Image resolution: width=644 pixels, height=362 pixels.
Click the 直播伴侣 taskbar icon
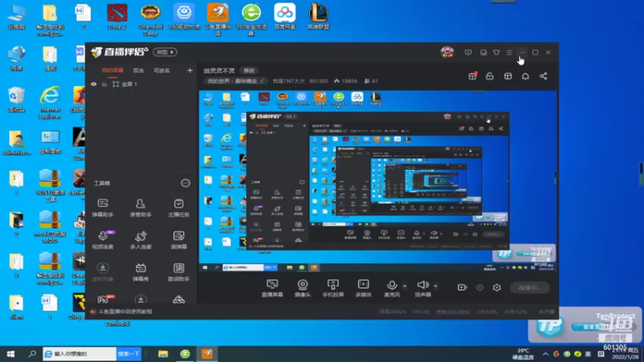(x=207, y=354)
